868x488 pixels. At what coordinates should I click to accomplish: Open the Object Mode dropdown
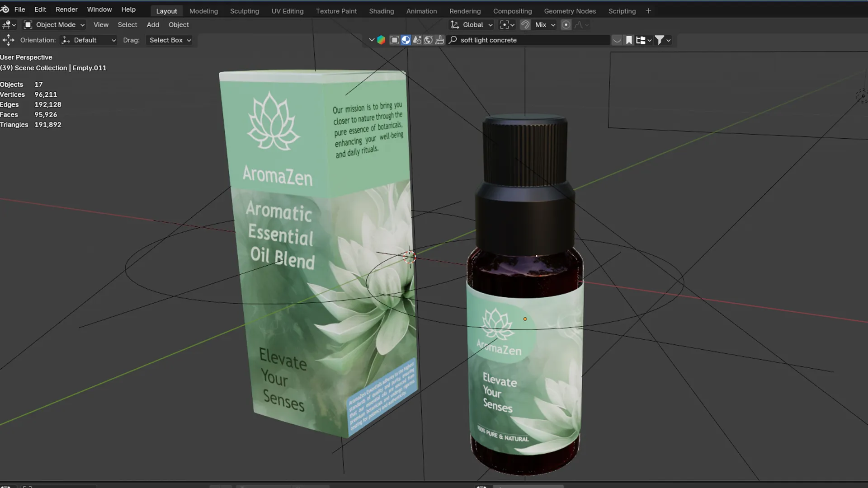pyautogui.click(x=54, y=25)
